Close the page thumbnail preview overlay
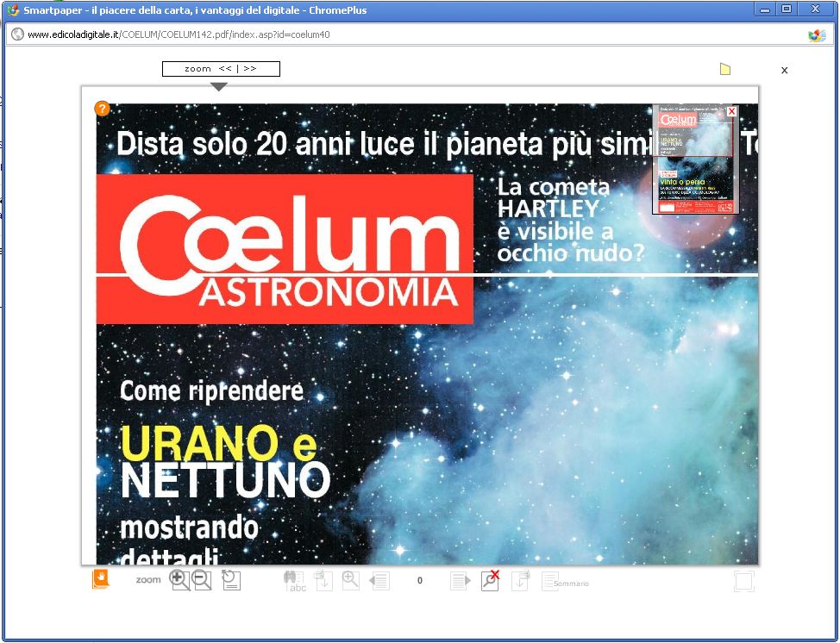The width and height of the screenshot is (840, 643). pyautogui.click(x=731, y=111)
